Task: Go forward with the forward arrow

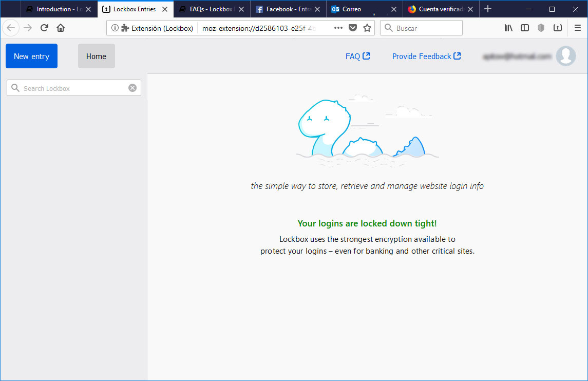Action: pyautogui.click(x=28, y=28)
